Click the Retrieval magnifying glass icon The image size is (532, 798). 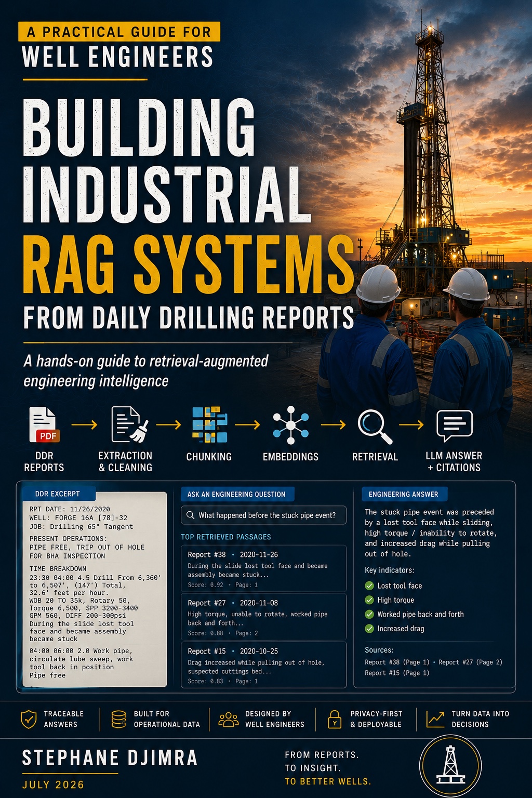(x=375, y=427)
